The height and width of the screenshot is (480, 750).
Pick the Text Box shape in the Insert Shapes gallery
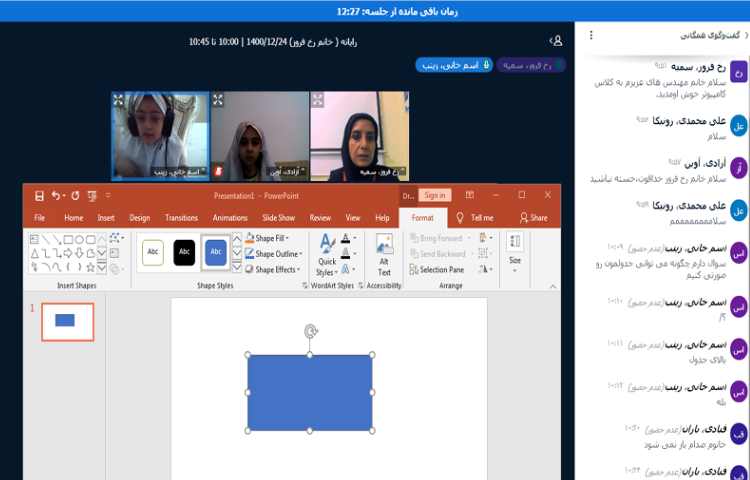point(34,239)
